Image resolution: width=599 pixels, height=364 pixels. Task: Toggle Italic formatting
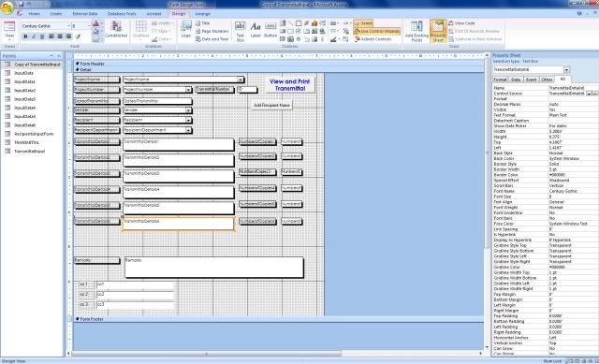(34, 36)
